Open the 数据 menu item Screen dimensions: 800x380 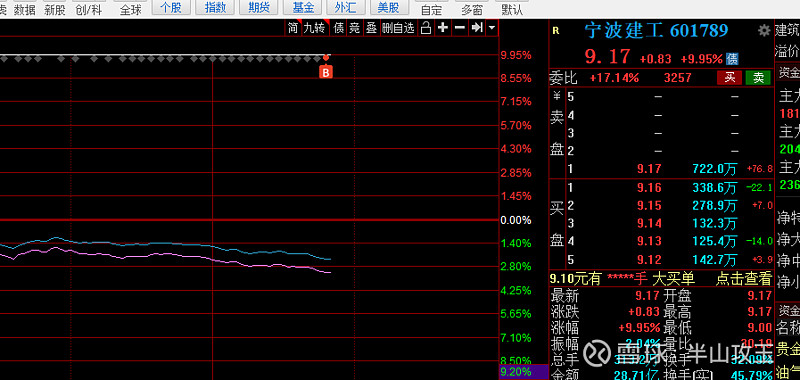click(24, 9)
